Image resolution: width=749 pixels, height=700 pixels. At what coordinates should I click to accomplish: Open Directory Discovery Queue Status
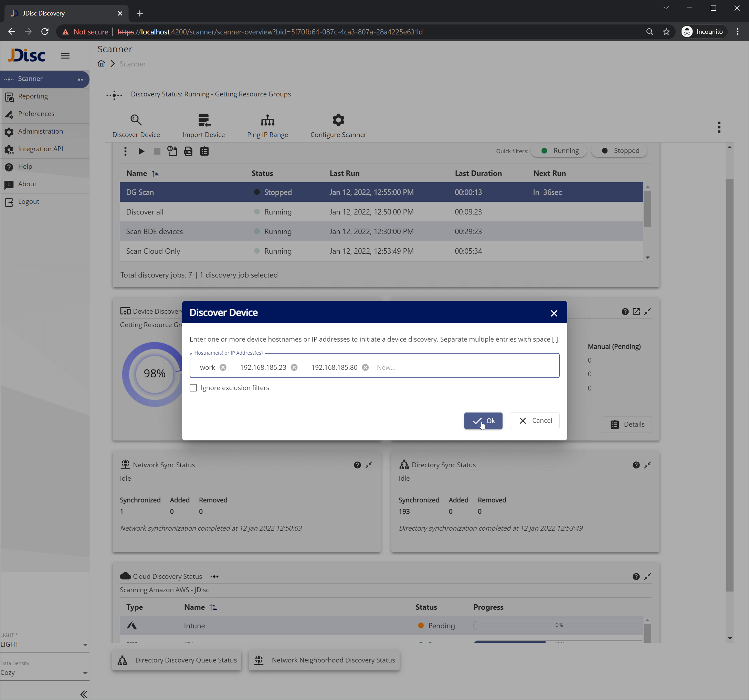pyautogui.click(x=177, y=660)
